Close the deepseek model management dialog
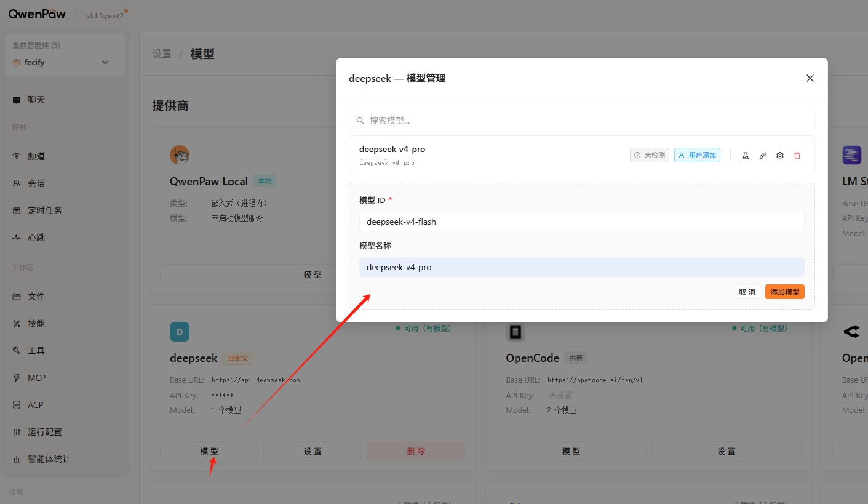The image size is (868, 504). pyautogui.click(x=810, y=78)
